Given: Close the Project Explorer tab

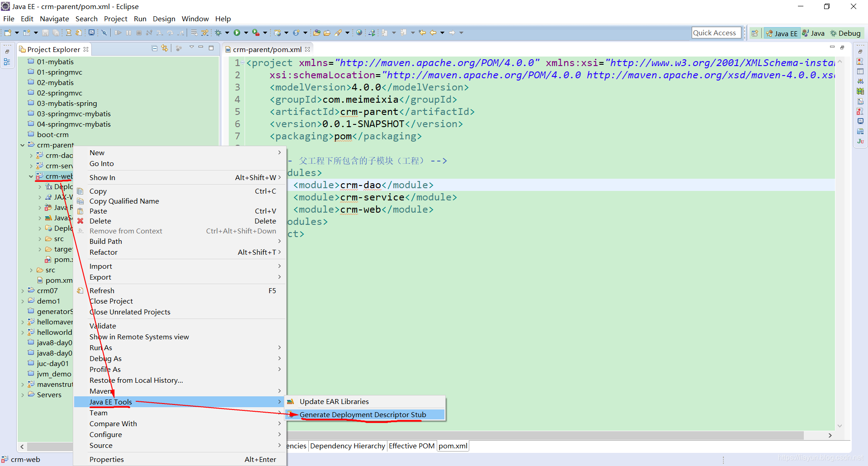Looking at the screenshot, I should [86, 49].
